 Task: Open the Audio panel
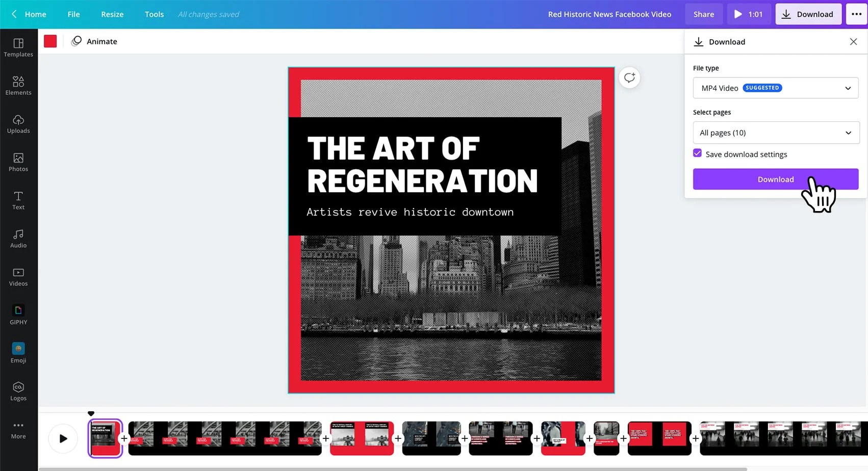[x=18, y=238]
